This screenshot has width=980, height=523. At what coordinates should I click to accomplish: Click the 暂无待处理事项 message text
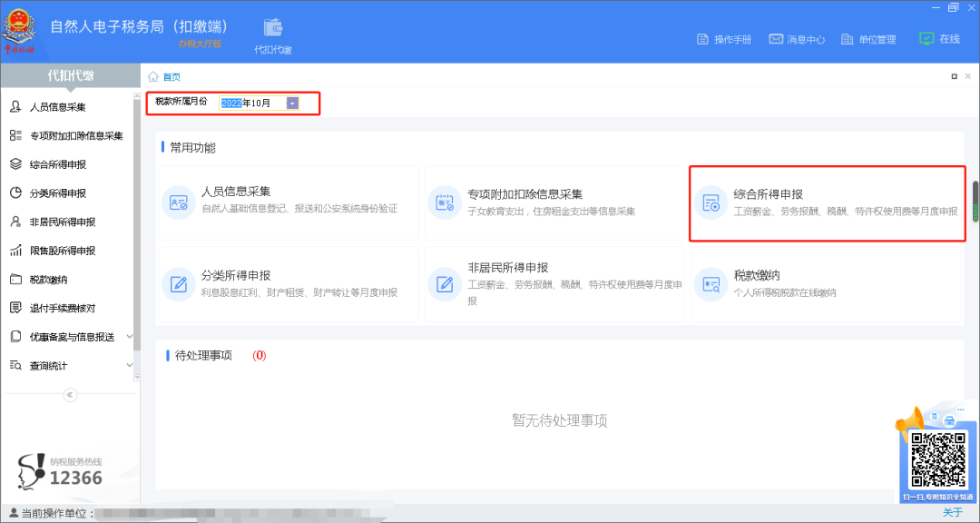tap(559, 420)
